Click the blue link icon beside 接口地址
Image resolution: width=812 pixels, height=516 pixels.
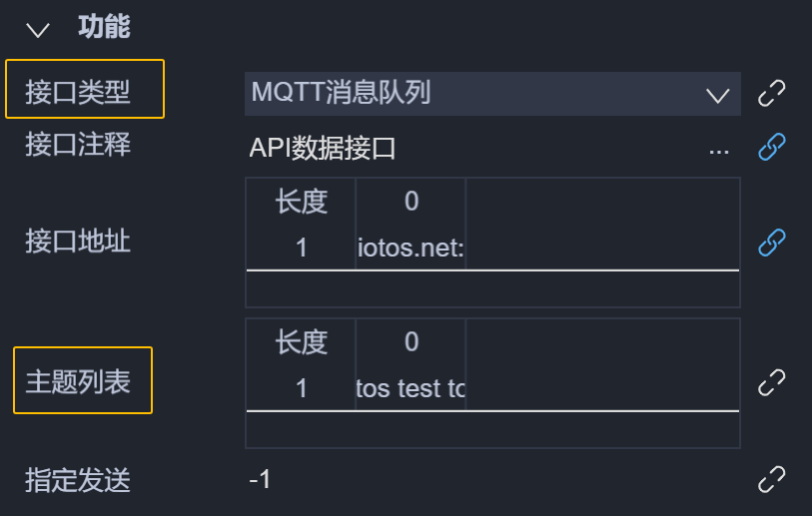[771, 242]
